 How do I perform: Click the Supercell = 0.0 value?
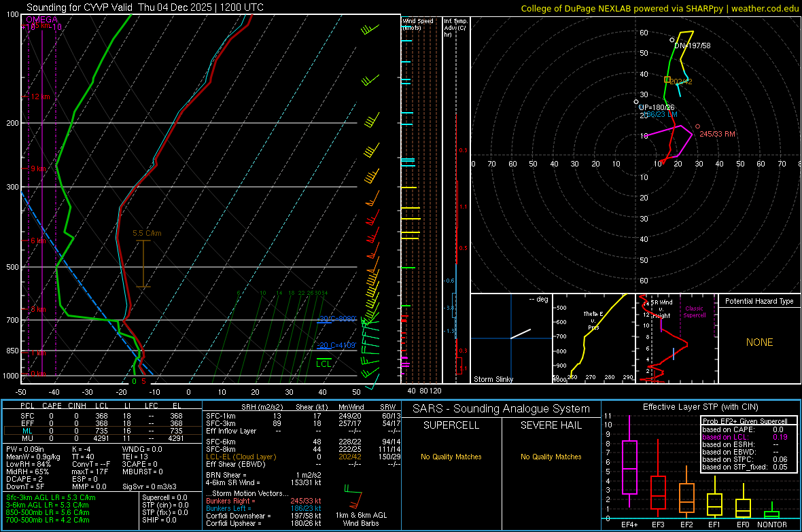(x=164, y=497)
